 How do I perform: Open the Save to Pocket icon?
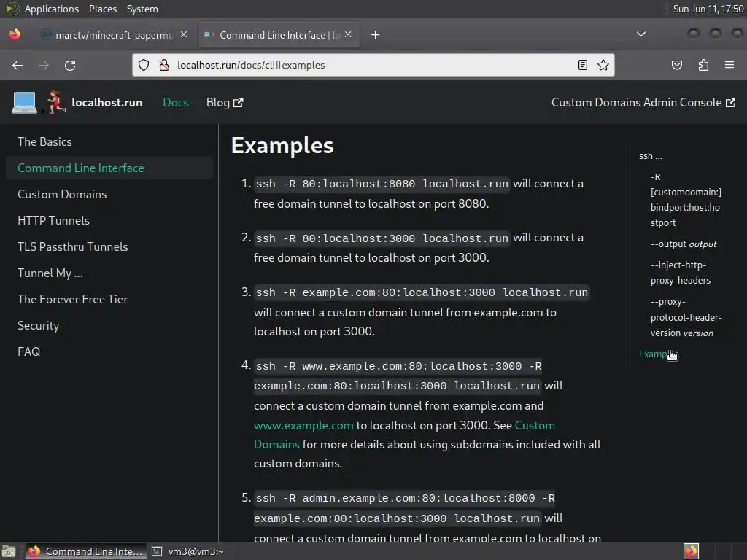tap(677, 65)
